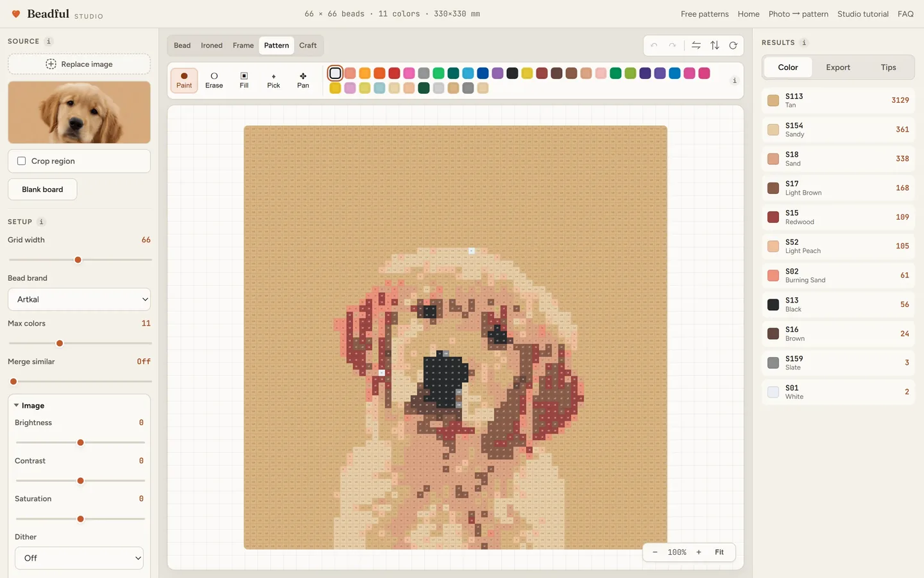Select the Pan tool
The height and width of the screenshot is (578, 924).
303,80
